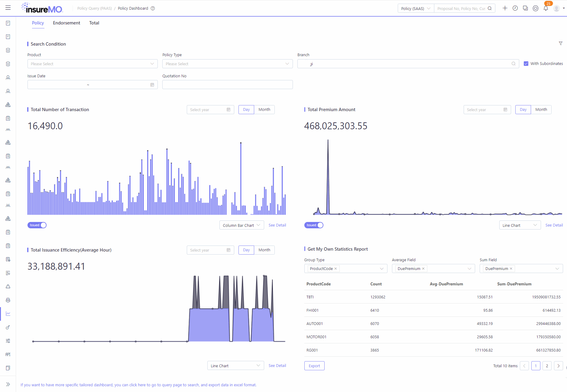
Task: Click the Issue Date calendar icon
Action: (152, 85)
